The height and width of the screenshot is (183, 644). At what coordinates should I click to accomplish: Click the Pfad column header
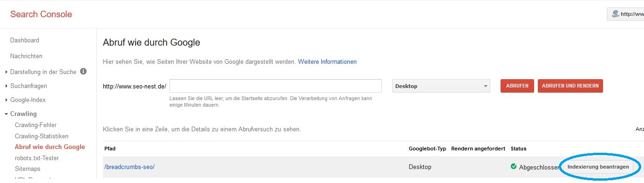pyautogui.click(x=110, y=149)
